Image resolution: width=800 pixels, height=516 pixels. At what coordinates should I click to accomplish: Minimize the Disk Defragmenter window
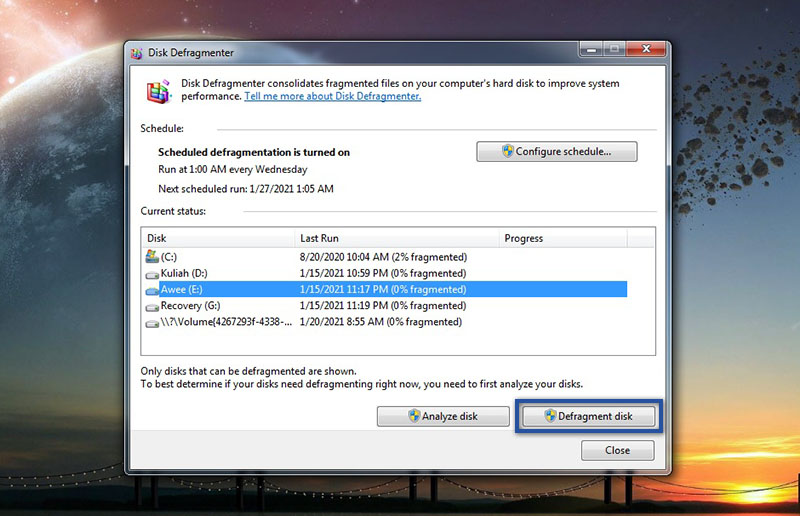(x=587, y=49)
